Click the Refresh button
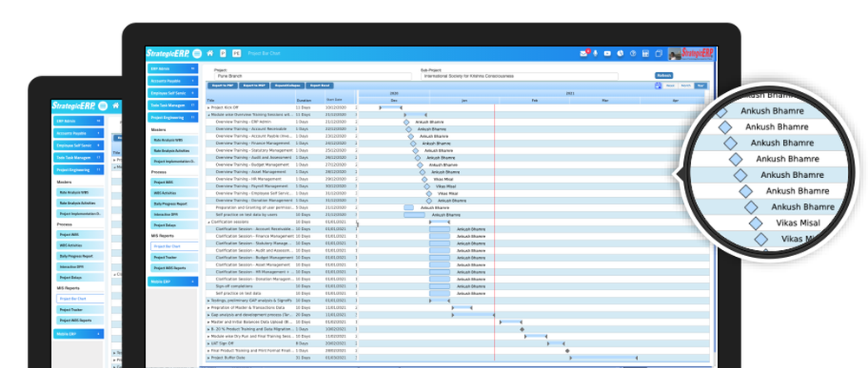The width and height of the screenshot is (868, 368). coord(664,76)
